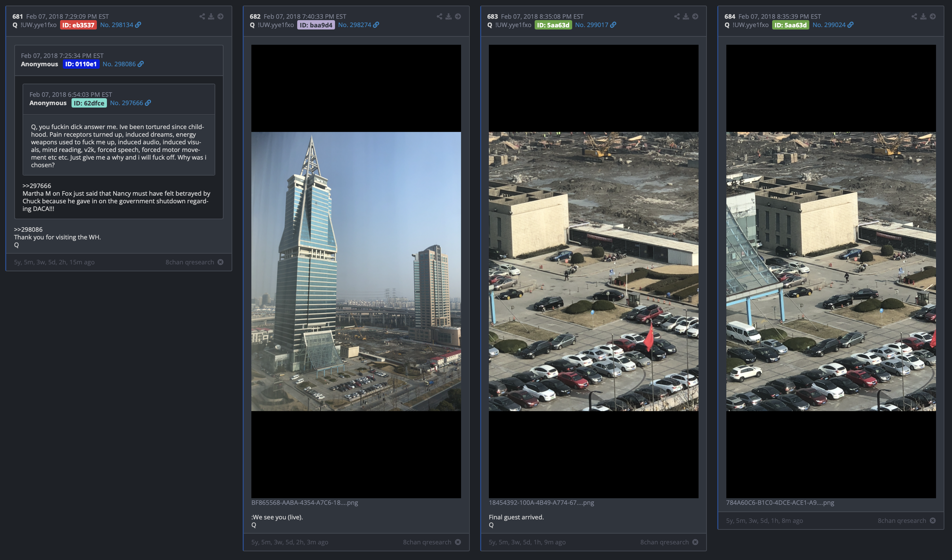This screenshot has height=560, width=952.
Task: Click the chain-link icon beside No. 299024
Action: tap(850, 25)
